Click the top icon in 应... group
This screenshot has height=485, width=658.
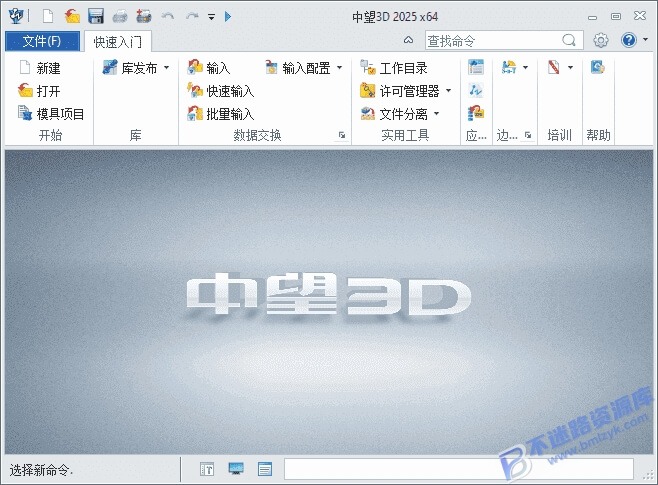coord(476,67)
